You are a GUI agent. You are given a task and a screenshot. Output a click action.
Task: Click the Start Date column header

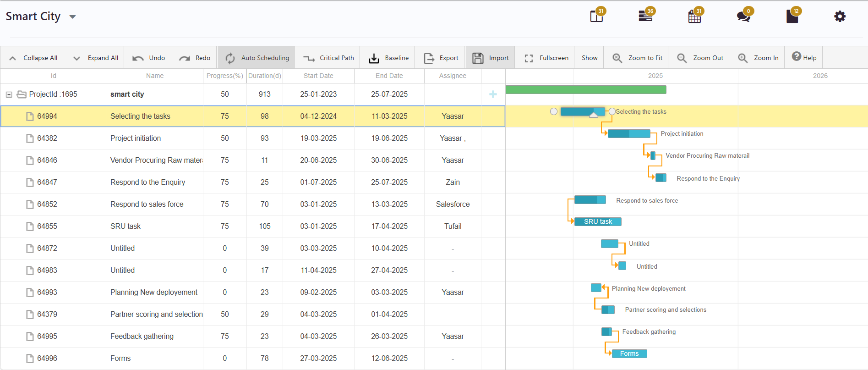(x=318, y=76)
